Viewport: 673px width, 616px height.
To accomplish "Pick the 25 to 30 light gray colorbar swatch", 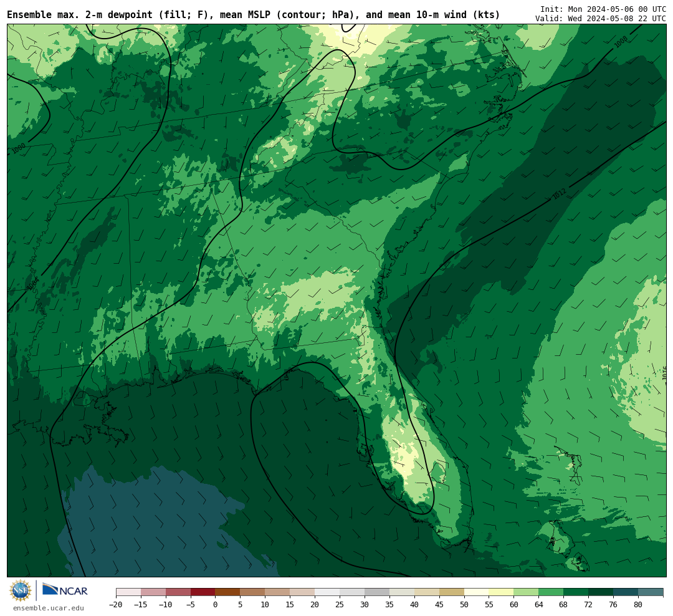I will click(352, 592).
